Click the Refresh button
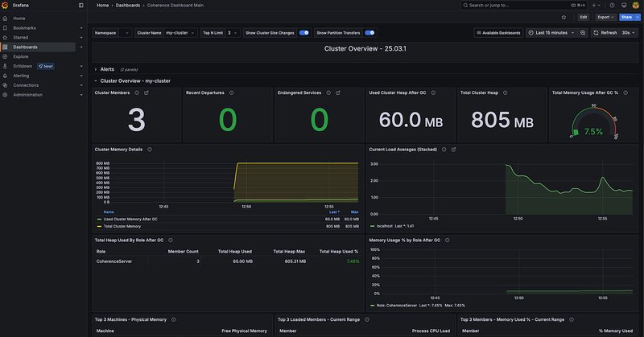Image resolution: width=644 pixels, height=337 pixels. click(x=605, y=33)
